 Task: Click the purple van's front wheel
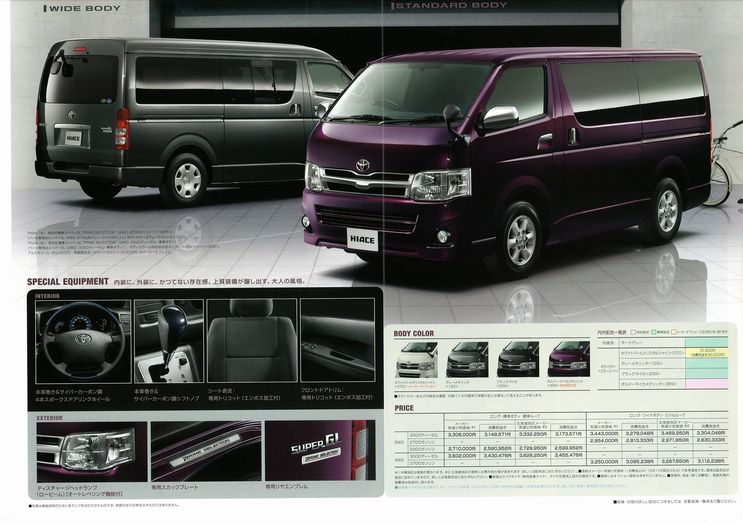coord(520,239)
